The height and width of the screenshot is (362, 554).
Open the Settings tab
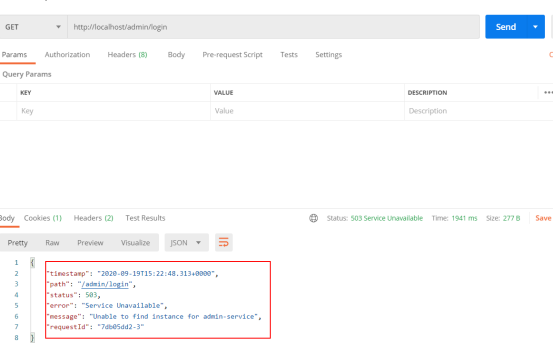[328, 55]
